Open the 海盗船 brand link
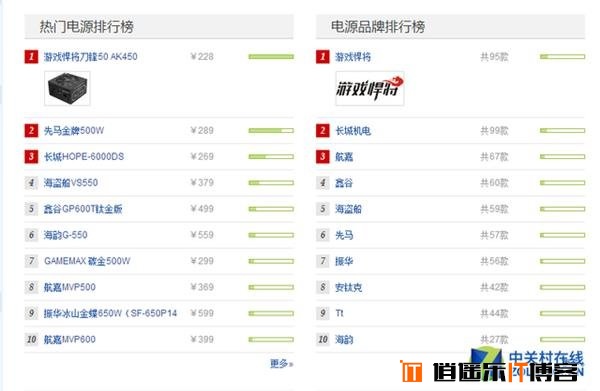Screen dimensions: 600x391 click(x=348, y=209)
